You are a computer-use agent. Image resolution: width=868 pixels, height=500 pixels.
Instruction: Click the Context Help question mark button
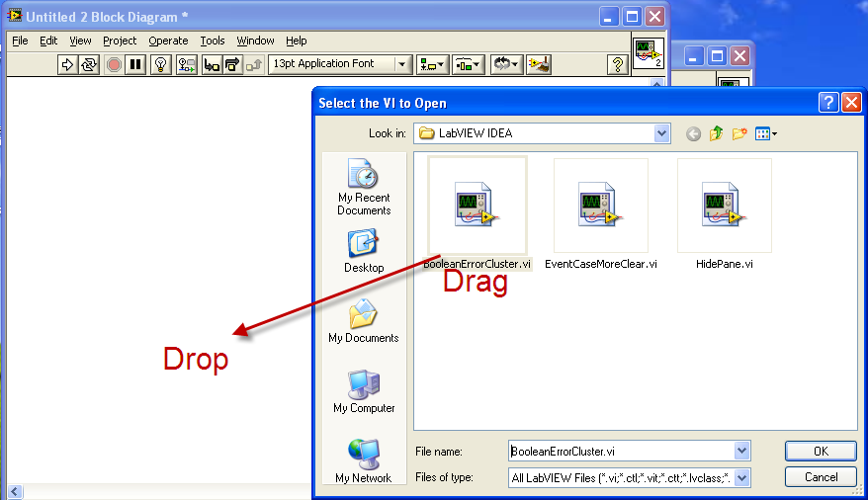(617, 64)
